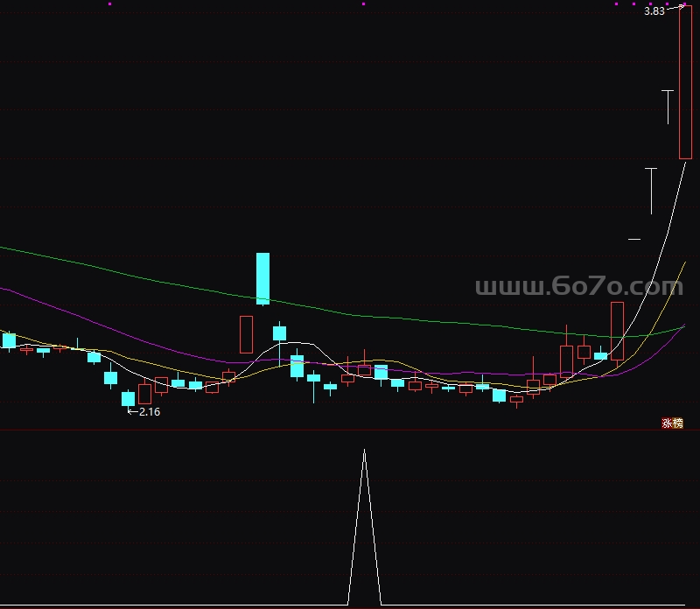Click the red candlestick crossing the green moving average
The image size is (700, 609).
point(617,331)
